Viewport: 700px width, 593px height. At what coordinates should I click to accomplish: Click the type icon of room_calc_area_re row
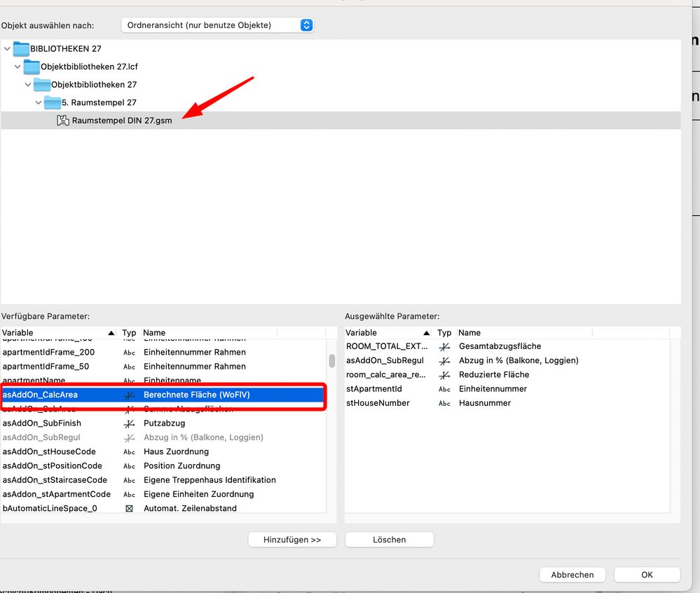(444, 375)
